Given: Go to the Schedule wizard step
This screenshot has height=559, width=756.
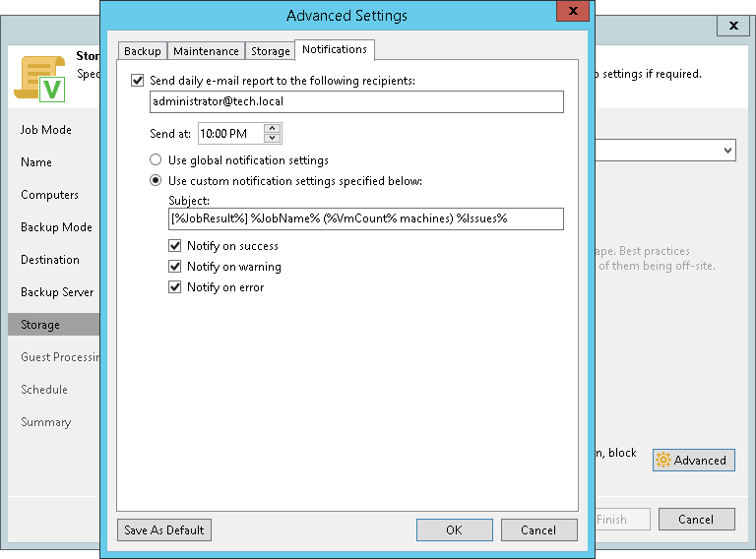Looking at the screenshot, I should pyautogui.click(x=44, y=390).
